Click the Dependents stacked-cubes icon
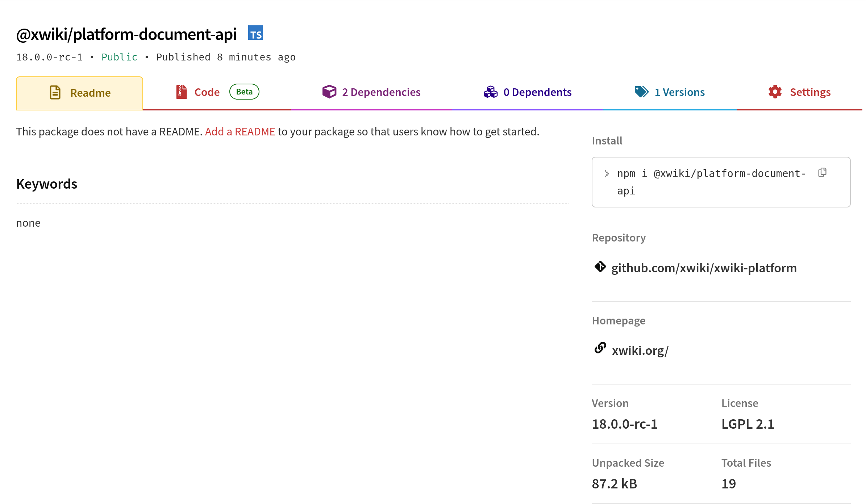Viewport: 866px width, 504px height. [491, 92]
